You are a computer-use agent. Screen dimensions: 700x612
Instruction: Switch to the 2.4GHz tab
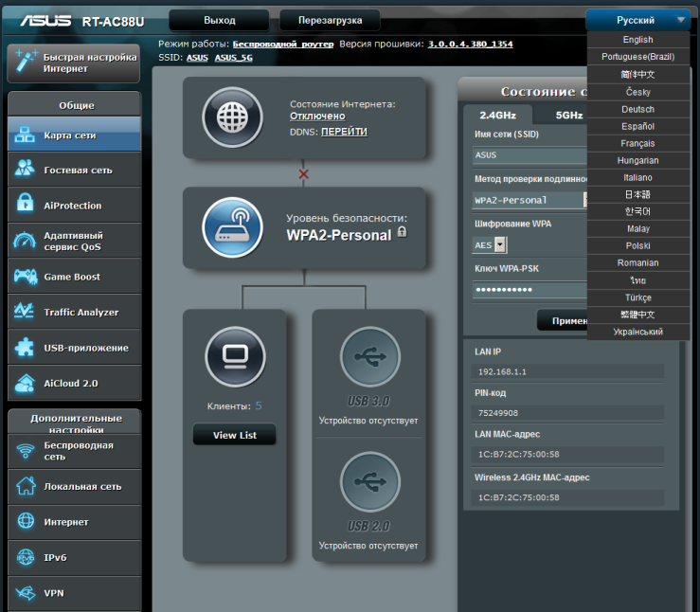(x=498, y=115)
